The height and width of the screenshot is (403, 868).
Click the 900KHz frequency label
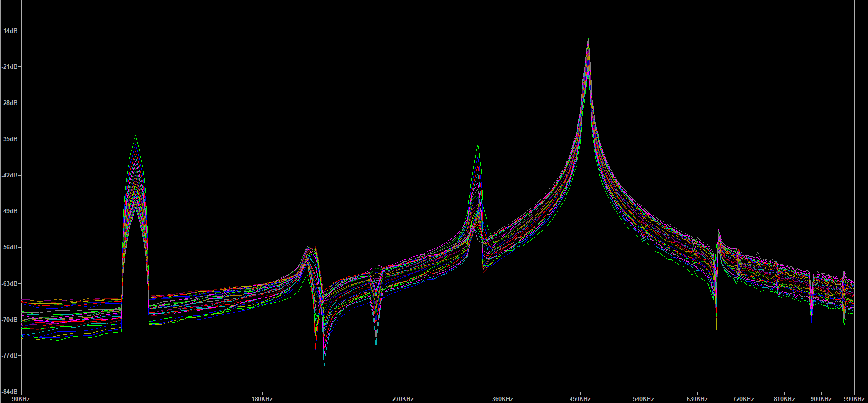821,399
